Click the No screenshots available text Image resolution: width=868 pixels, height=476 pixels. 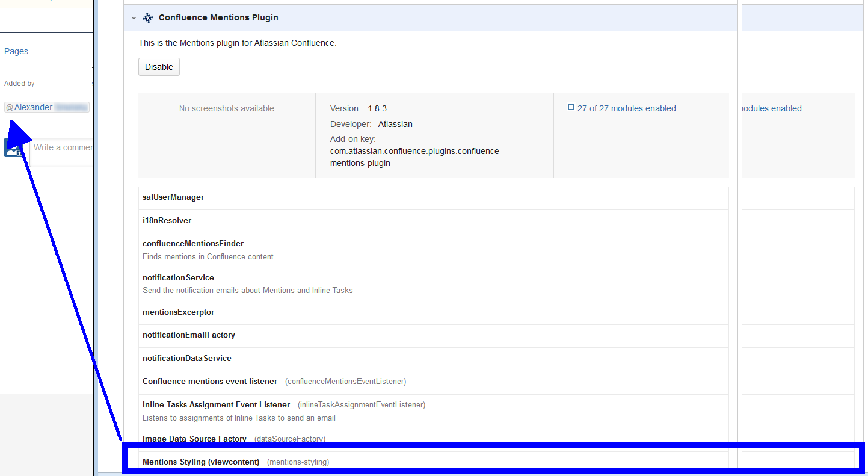[x=227, y=109]
